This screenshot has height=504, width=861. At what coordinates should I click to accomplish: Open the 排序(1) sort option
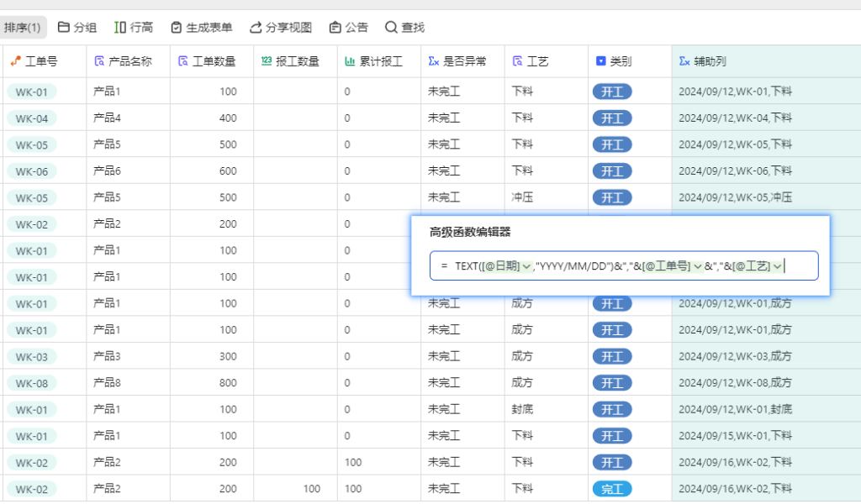pos(23,28)
